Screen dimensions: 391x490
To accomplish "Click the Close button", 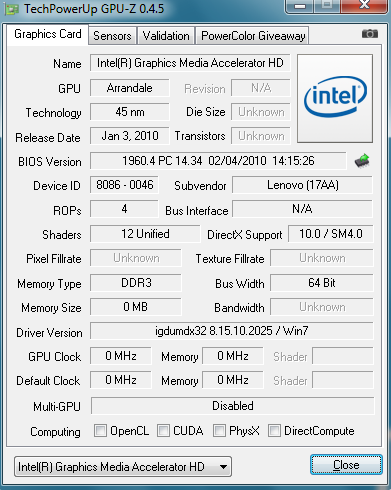I will (x=346, y=464).
